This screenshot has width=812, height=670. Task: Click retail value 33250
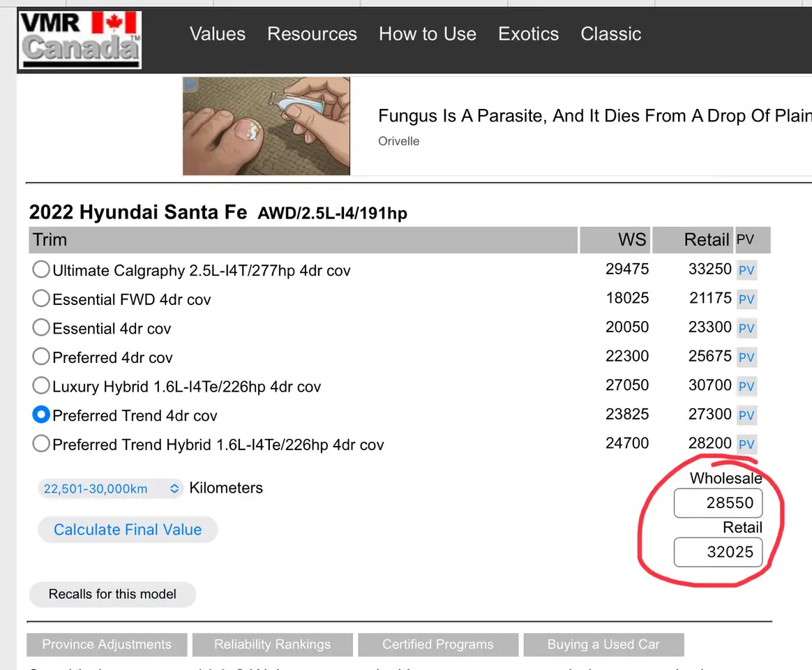pos(709,269)
